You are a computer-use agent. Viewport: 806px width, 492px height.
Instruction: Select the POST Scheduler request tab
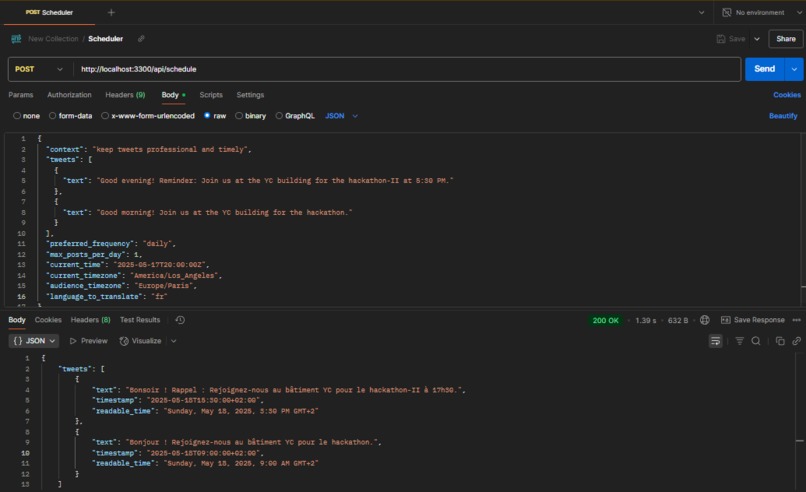[x=49, y=12]
